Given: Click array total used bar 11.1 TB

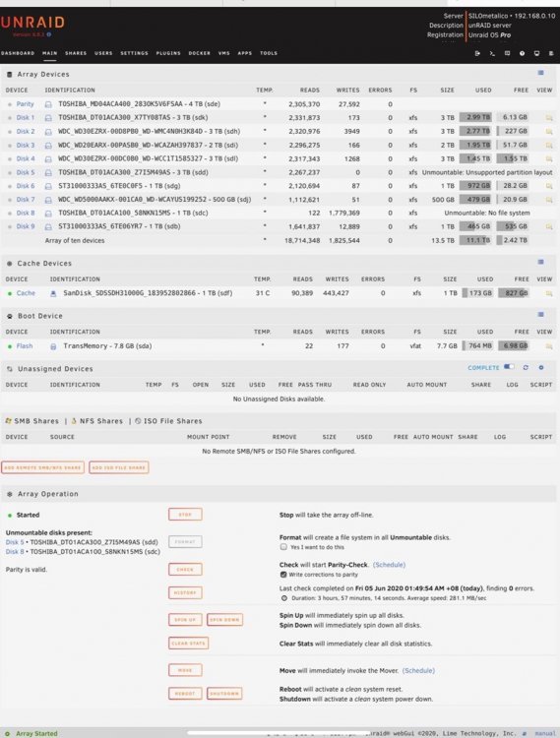Looking at the screenshot, I should [475, 240].
